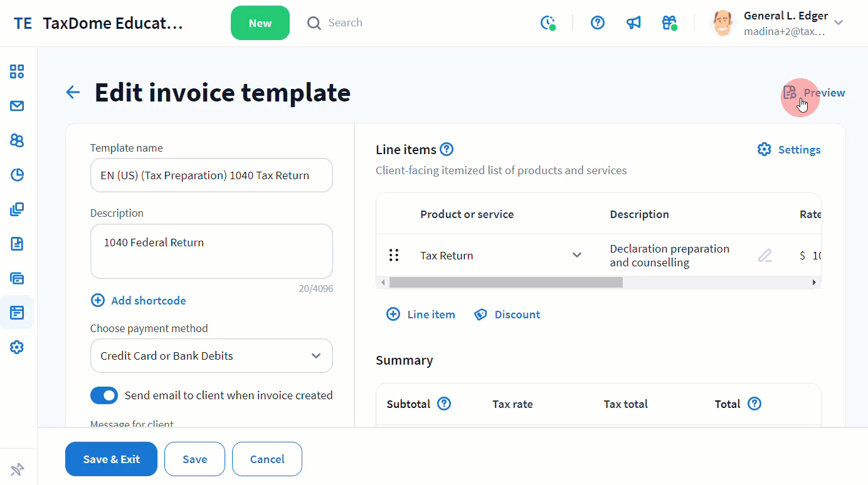Screen dimensions: 868x485
Task: Click the pencil icon to edit description
Action: point(765,256)
